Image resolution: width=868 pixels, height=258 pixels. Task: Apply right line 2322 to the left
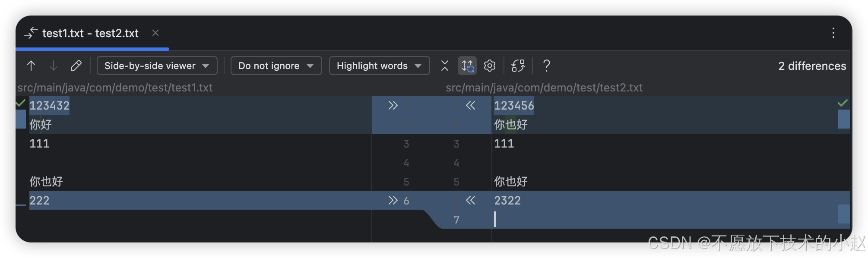pos(471,200)
